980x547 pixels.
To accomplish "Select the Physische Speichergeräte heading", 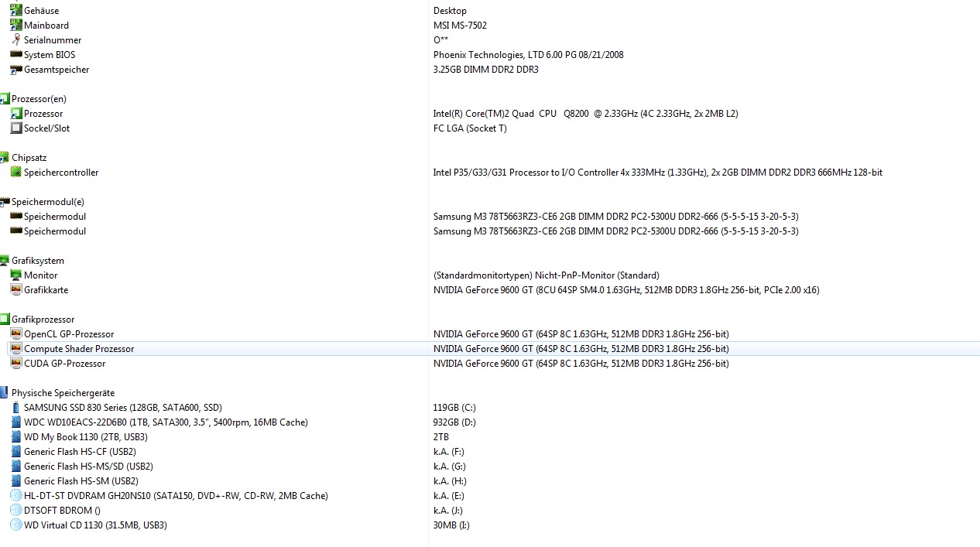I will click(63, 393).
